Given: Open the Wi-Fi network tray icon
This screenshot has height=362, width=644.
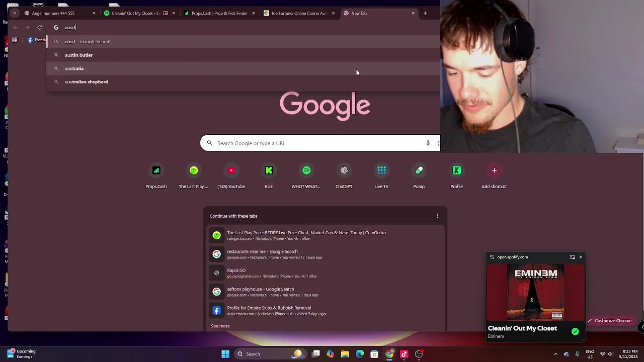Looking at the screenshot, I should (x=602, y=354).
